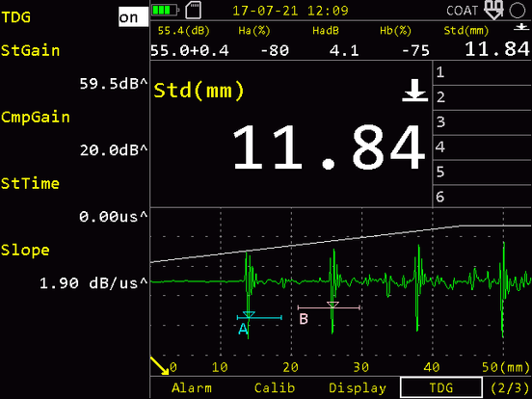Select measurement memory slot 3
The height and width of the screenshot is (399, 532).
coord(482,122)
